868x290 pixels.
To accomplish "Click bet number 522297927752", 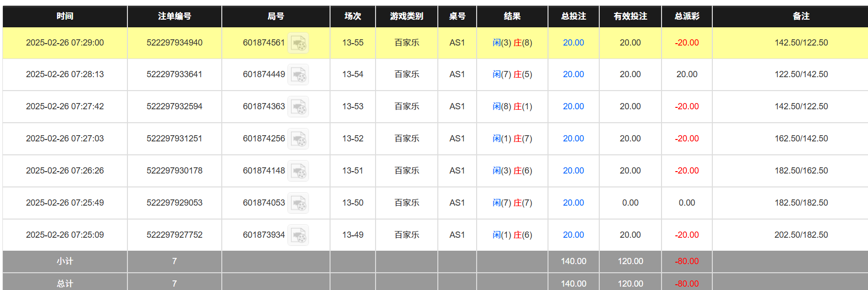I will 174,235.
